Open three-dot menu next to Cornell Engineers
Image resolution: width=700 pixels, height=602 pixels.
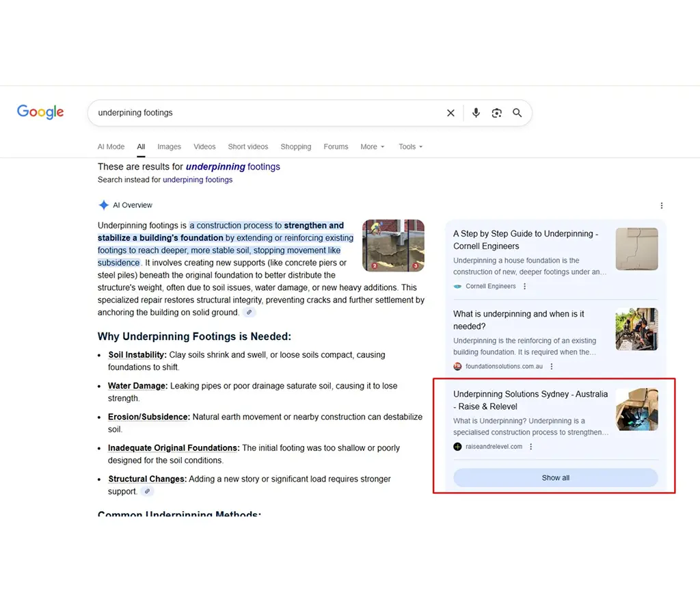pos(525,287)
